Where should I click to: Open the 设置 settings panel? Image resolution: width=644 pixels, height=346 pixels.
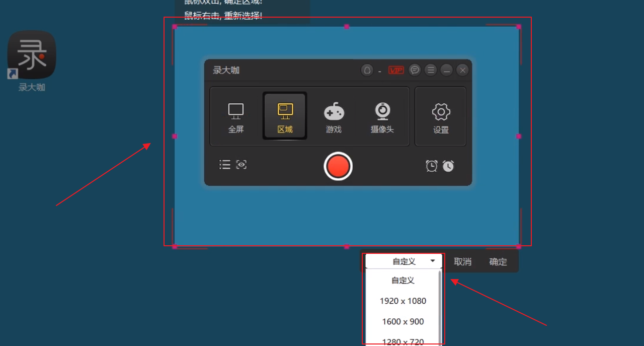pyautogui.click(x=440, y=116)
